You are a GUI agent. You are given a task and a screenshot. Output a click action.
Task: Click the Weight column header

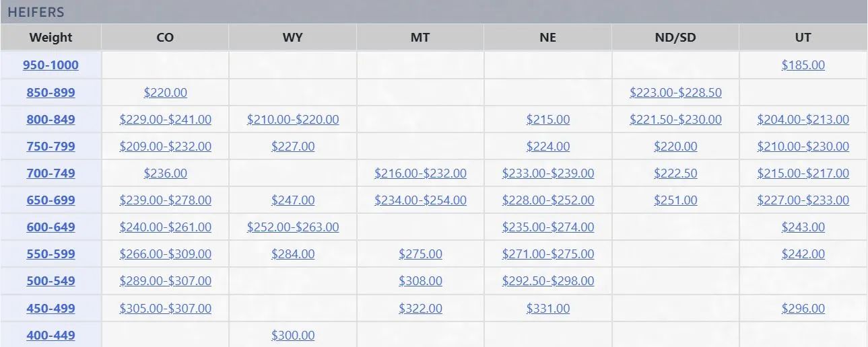51,38
